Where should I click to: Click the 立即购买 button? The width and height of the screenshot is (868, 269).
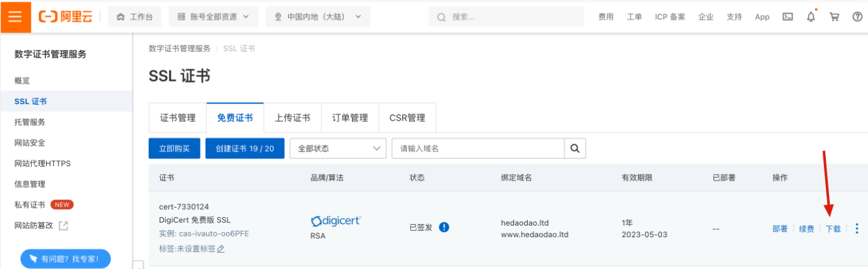pyautogui.click(x=174, y=148)
